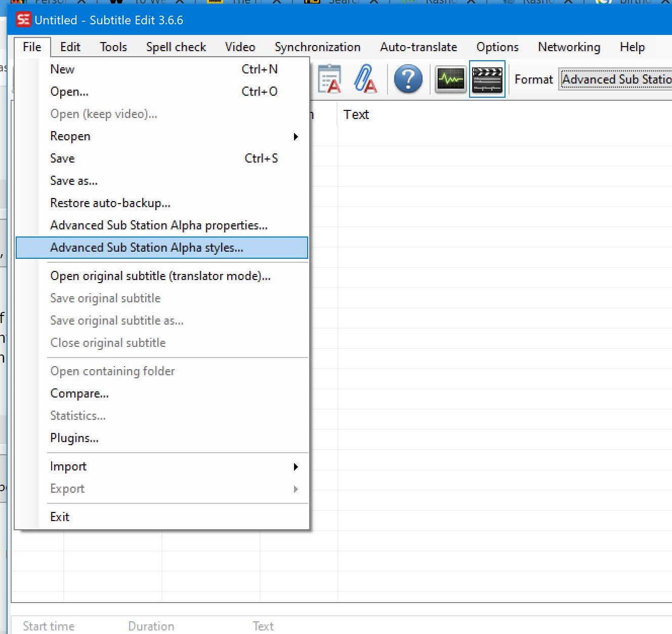The width and height of the screenshot is (672, 634).
Task: Choose New from the File menu
Action: click(162, 69)
